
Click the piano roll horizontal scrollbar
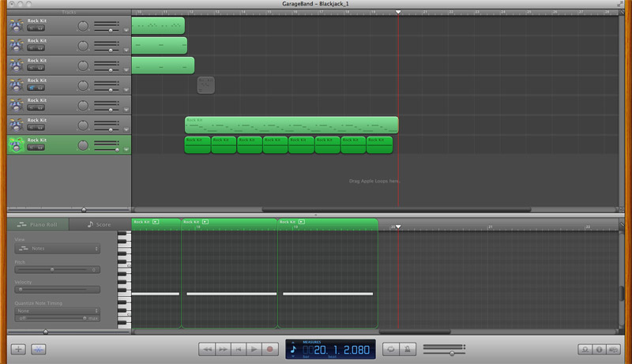coord(415,332)
